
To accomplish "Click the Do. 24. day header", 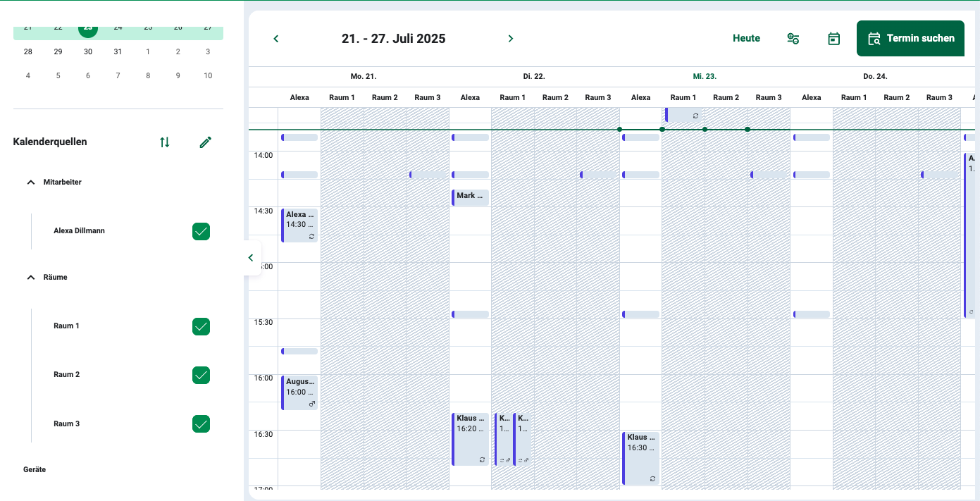I will (875, 76).
